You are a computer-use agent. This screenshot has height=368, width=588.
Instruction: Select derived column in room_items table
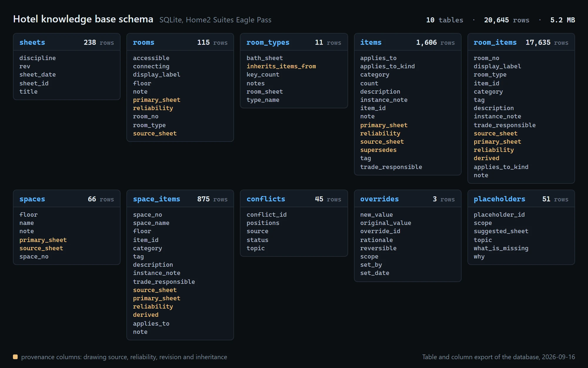coord(486,158)
